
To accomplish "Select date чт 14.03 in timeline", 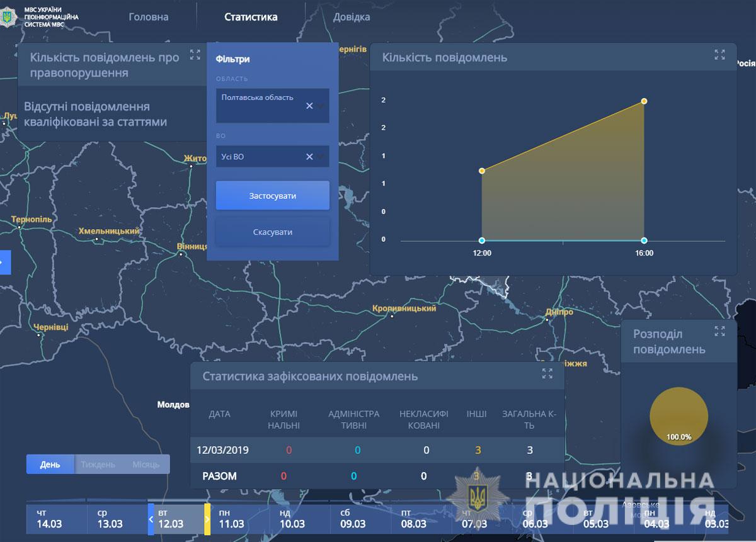I will (x=56, y=519).
